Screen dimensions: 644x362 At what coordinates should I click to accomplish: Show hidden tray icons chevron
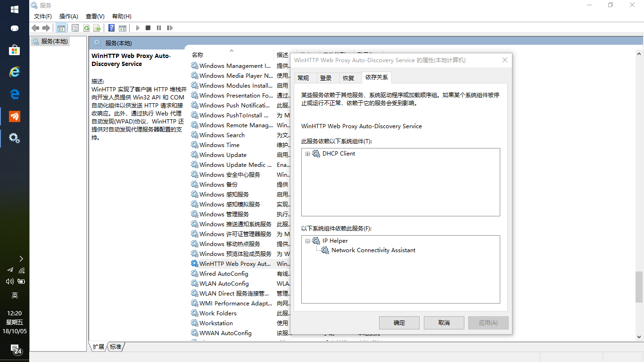pos(21,258)
